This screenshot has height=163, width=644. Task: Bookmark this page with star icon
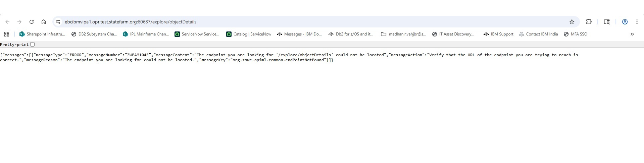point(572,22)
